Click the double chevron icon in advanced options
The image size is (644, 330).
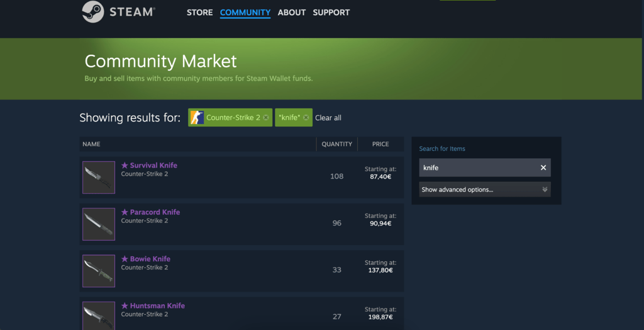(545, 190)
